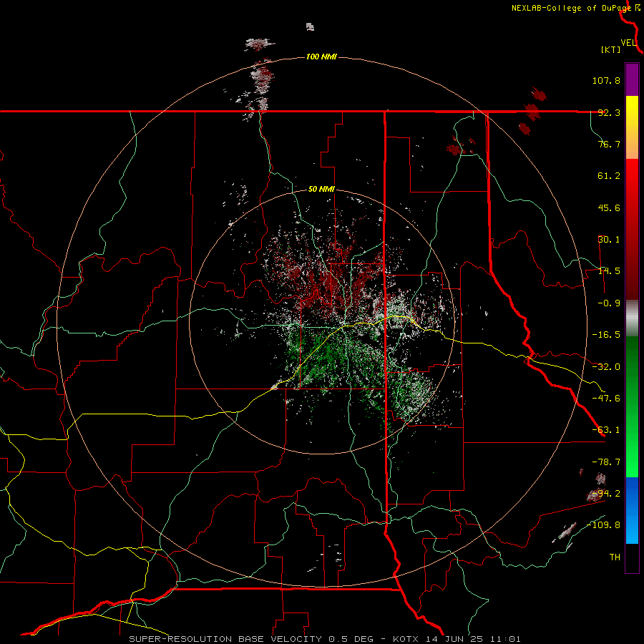Select the -63.1 legend value
Image resolution: width=644 pixels, height=644 pixels.
606,430
